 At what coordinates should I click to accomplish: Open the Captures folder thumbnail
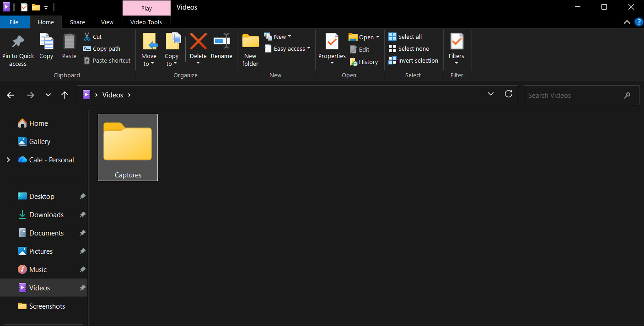128,143
